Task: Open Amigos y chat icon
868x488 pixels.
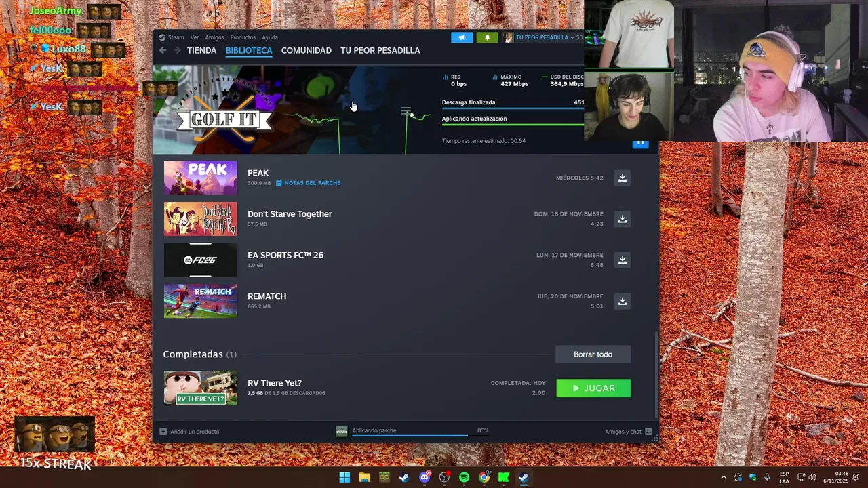Action: coord(649,432)
